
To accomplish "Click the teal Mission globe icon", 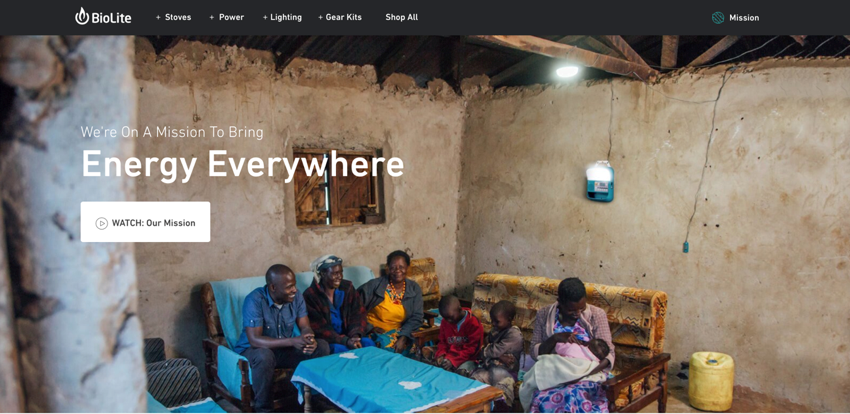I will 718,18.
